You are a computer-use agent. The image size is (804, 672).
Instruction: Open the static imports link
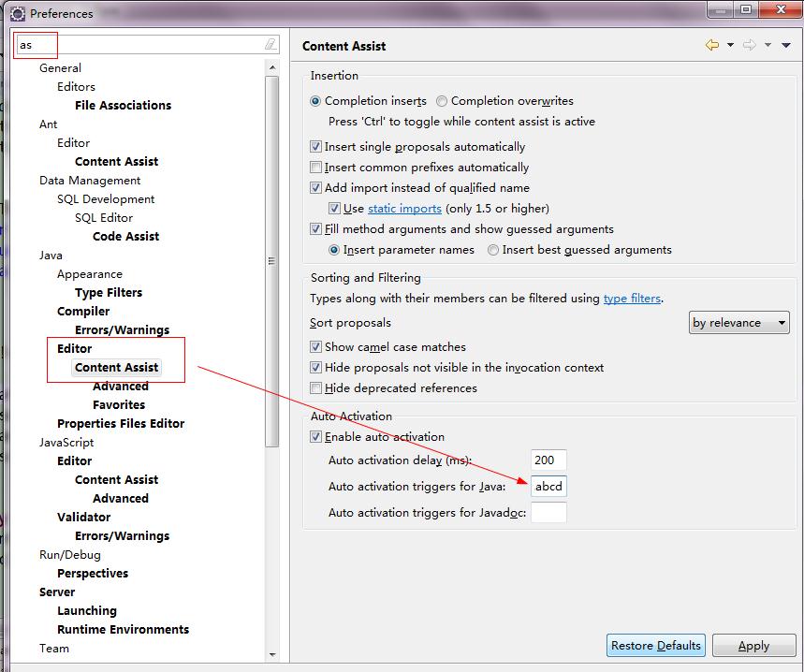click(404, 209)
